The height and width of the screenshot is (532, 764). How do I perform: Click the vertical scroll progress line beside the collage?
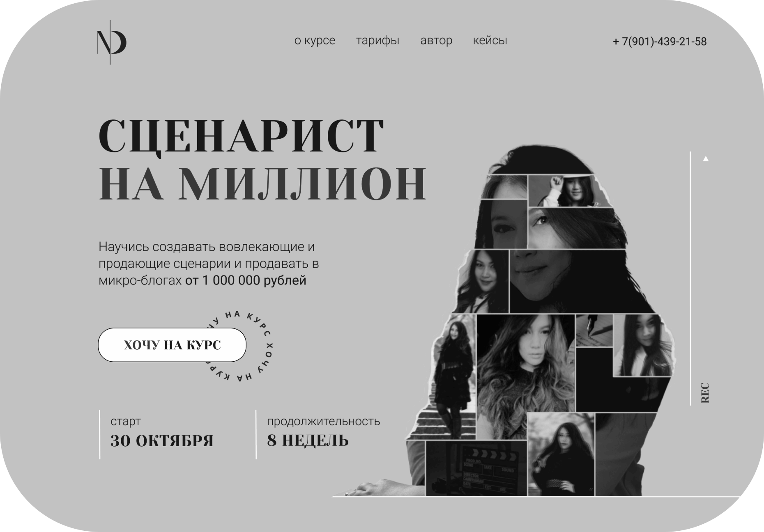(690, 278)
